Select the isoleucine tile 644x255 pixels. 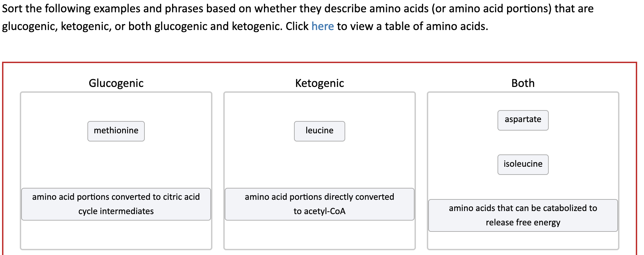point(523,164)
